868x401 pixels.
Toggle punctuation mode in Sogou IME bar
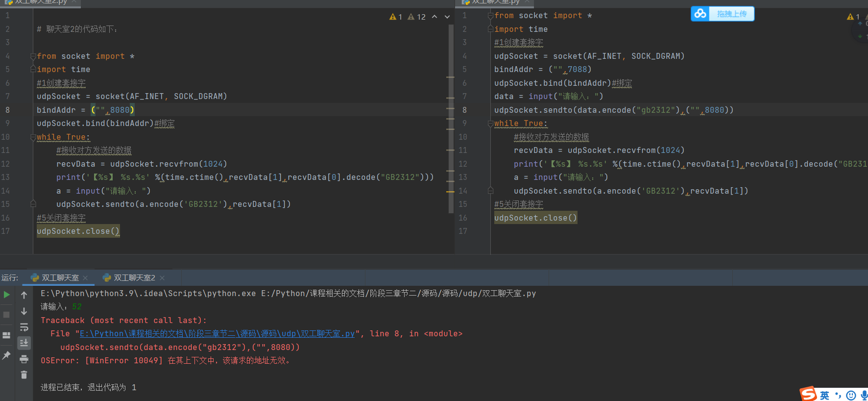(x=838, y=395)
